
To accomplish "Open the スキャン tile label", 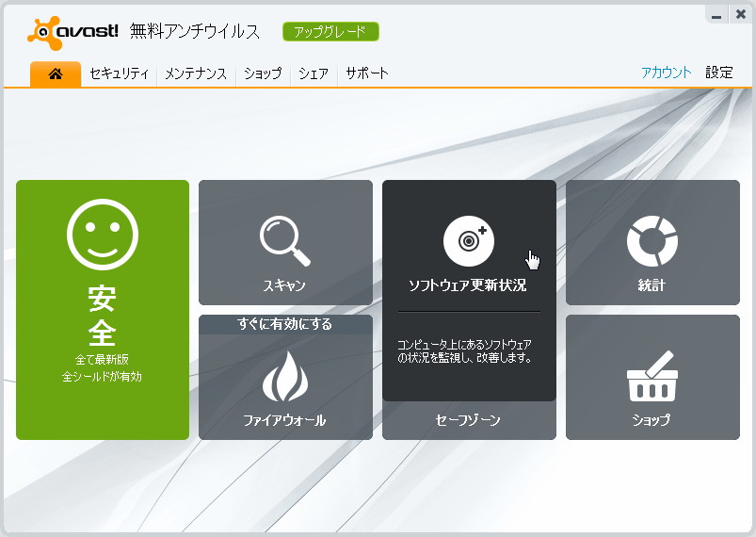I will click(x=284, y=285).
